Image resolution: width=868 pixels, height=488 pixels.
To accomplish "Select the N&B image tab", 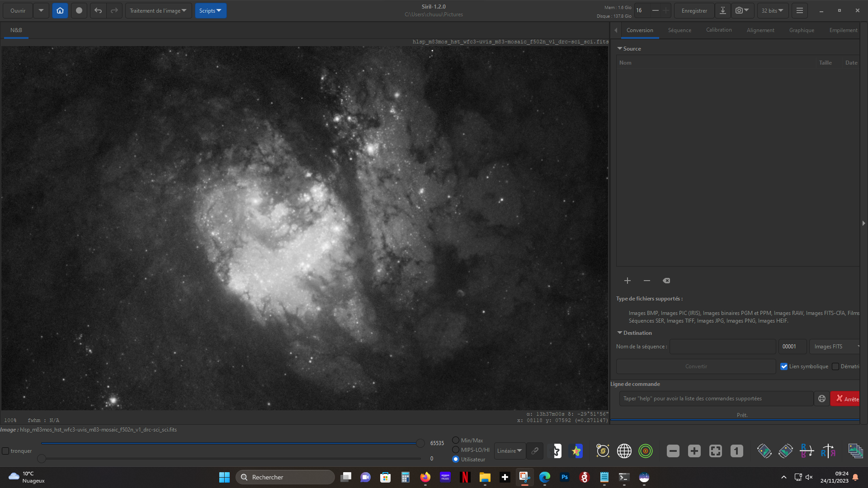I will click(16, 30).
